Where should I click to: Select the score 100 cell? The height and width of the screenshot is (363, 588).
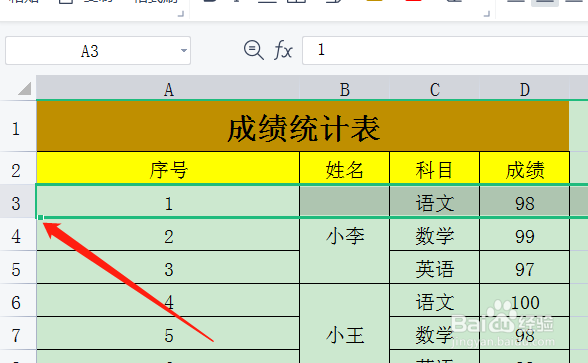[525, 300]
